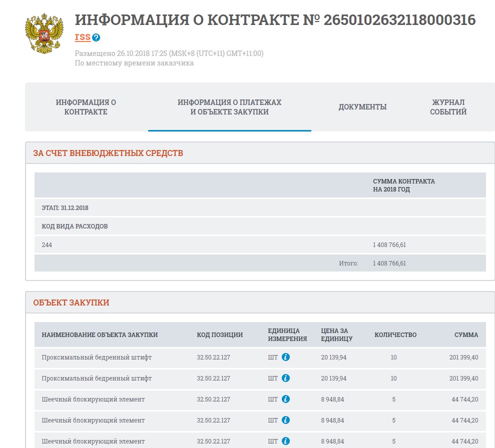Image resolution: width=495 pixels, height=448 pixels.
Task: Click info icon in second Шеечный блокирующий элемент row
Action: point(285,420)
